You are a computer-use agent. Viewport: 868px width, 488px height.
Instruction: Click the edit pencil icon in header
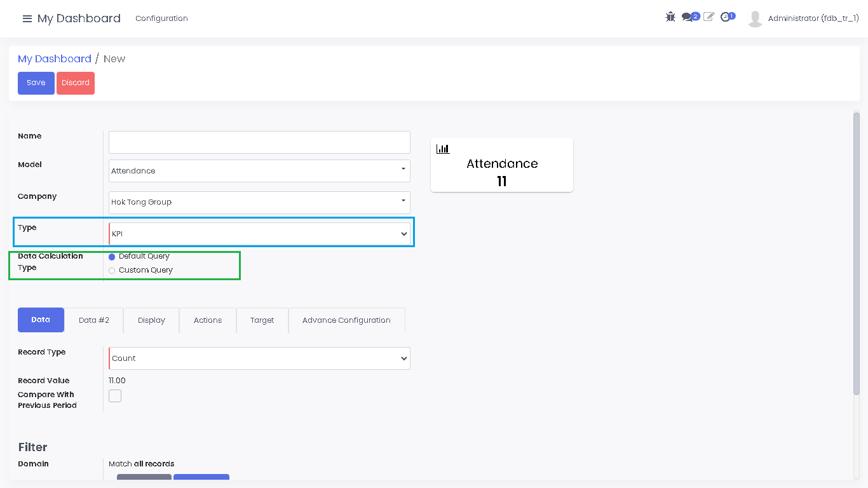click(709, 17)
